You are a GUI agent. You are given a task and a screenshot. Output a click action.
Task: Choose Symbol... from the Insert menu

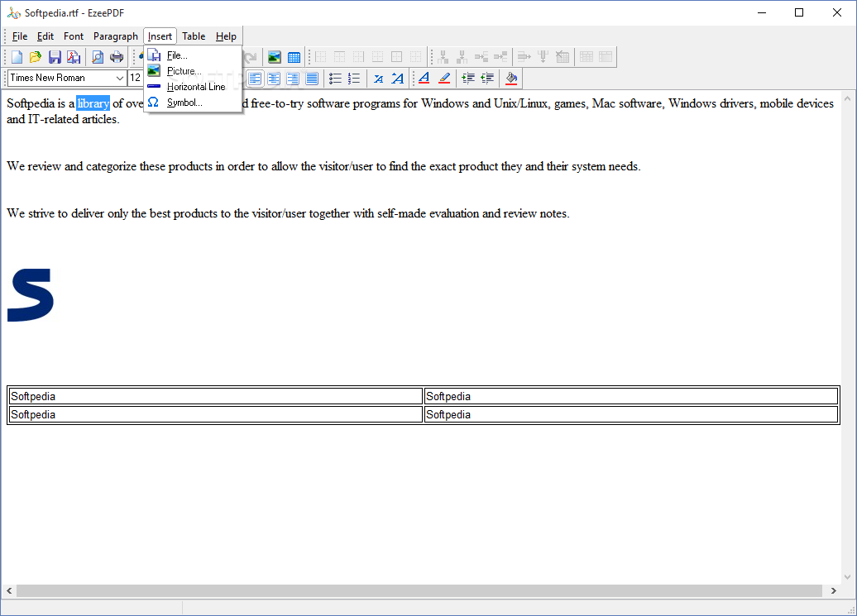tap(193, 103)
